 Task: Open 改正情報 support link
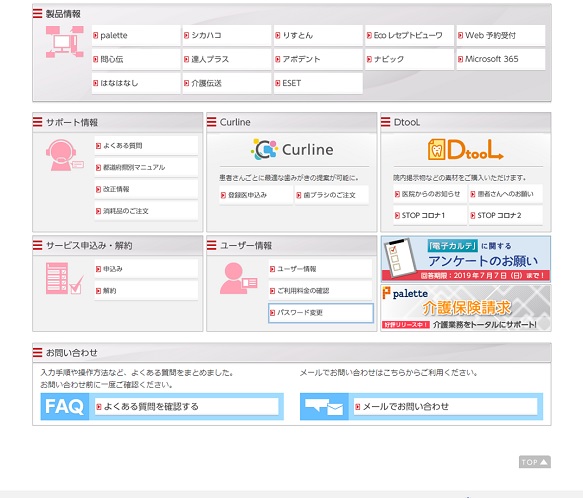tap(146, 189)
